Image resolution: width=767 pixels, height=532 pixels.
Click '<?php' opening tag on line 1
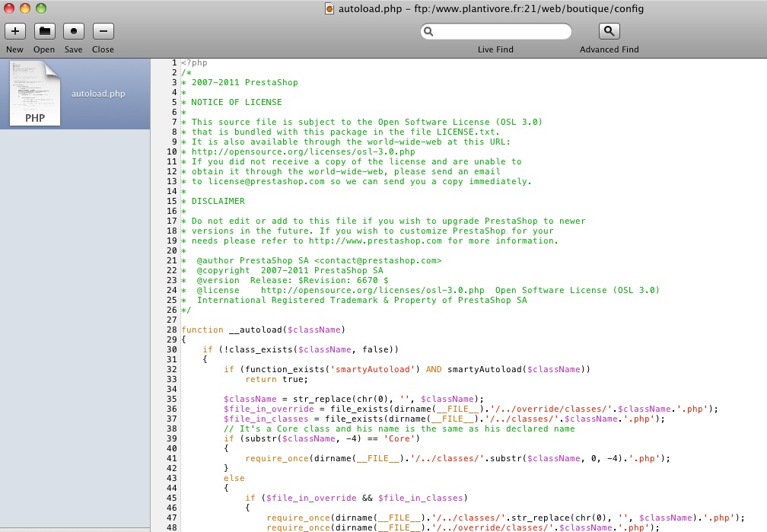pos(194,62)
